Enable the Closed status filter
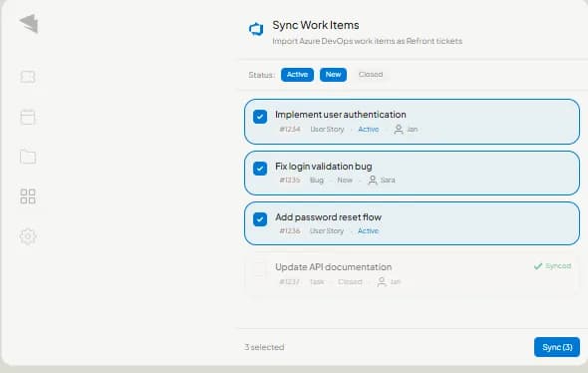 tap(371, 74)
